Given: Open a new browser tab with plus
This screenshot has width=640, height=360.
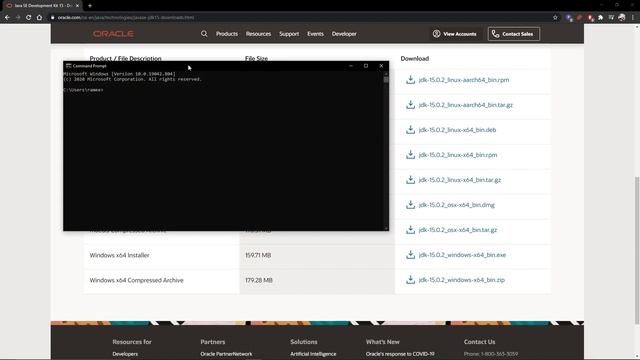Looking at the screenshot, I should pyautogui.click(x=90, y=6).
